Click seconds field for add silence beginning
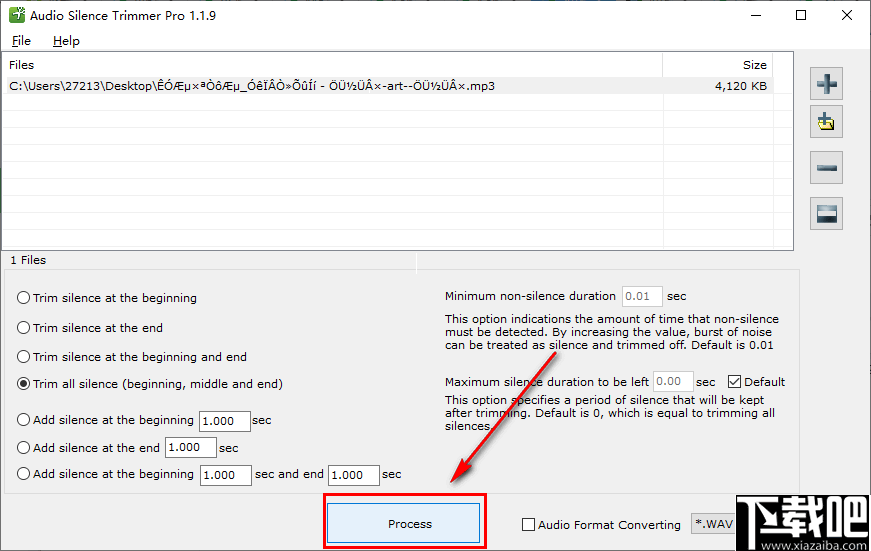Image resolution: width=871 pixels, height=551 pixels. 224,420
